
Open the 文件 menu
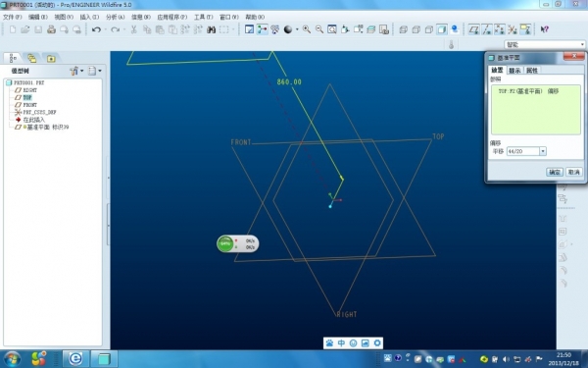point(13,17)
